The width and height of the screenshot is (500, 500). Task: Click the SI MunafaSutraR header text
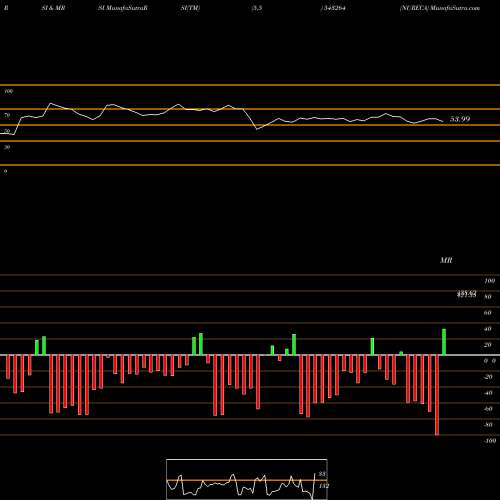(x=123, y=8)
